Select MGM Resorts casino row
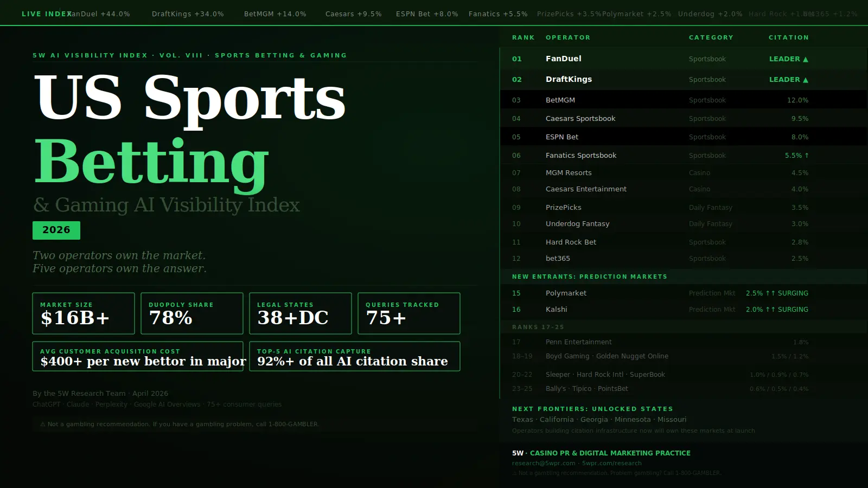868x488 pixels. coord(569,173)
